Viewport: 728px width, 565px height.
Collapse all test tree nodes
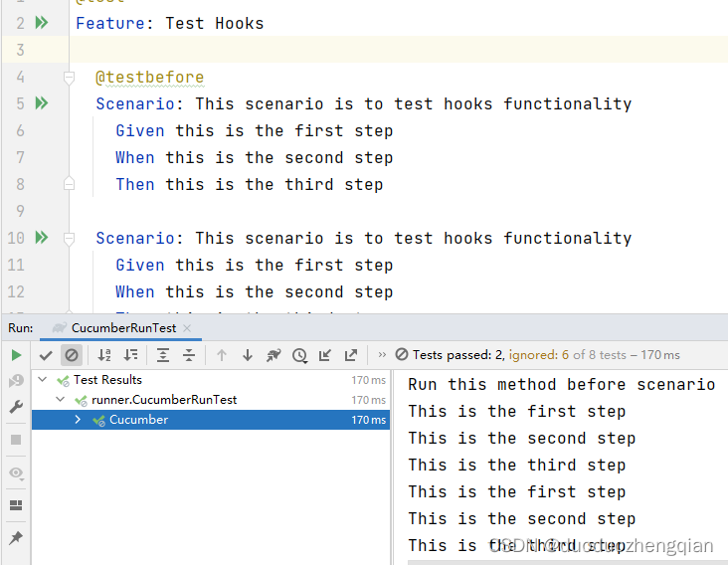pos(189,356)
